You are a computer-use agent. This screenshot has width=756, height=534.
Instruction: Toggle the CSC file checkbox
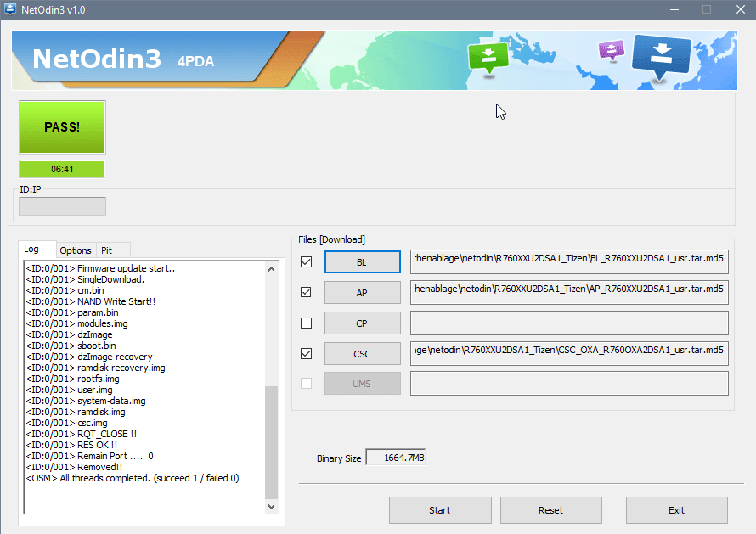click(307, 353)
